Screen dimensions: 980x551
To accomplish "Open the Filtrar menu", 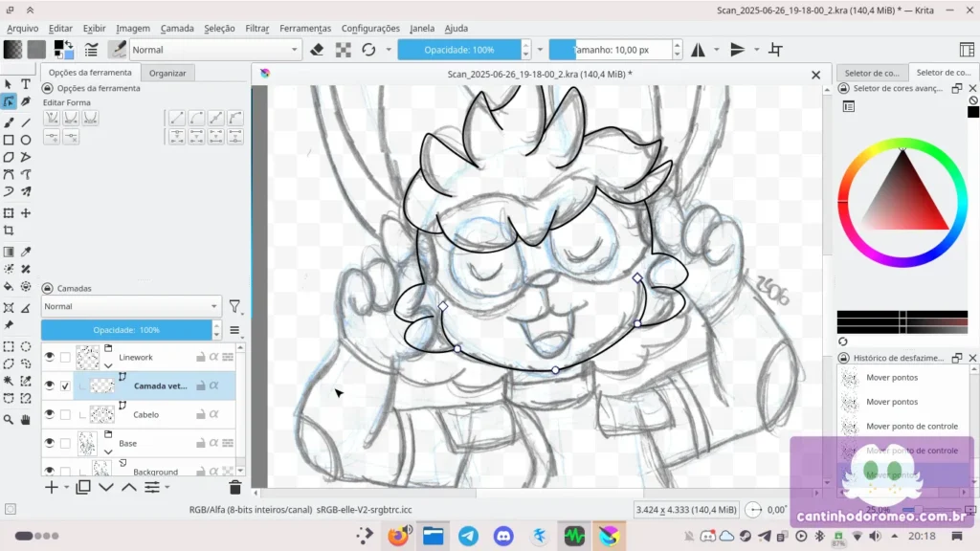I will (x=256, y=28).
